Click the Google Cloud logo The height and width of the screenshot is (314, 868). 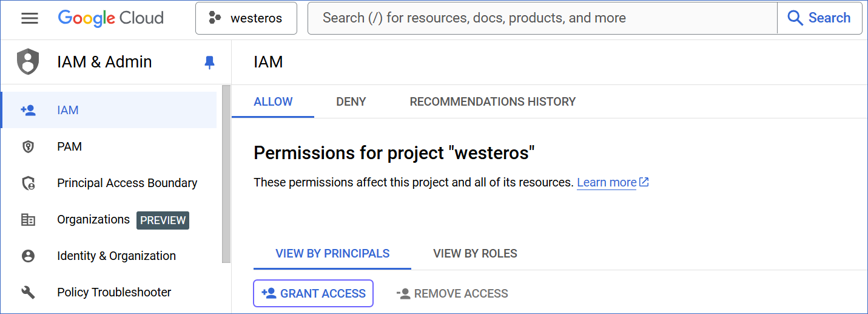point(111,18)
